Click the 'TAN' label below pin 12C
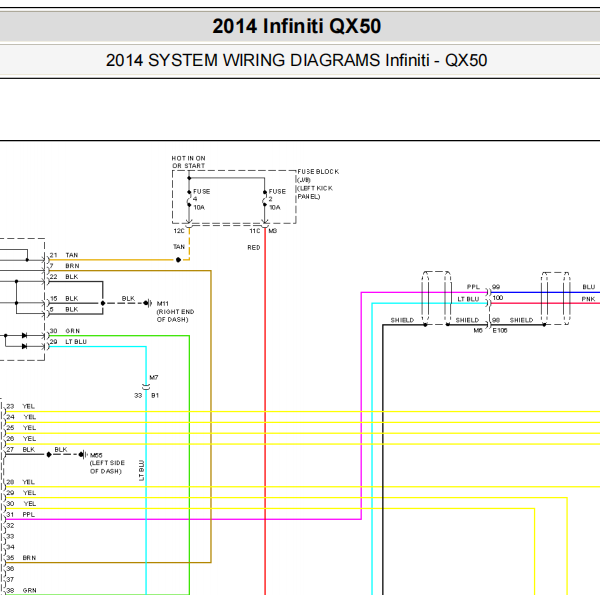The width and height of the screenshot is (600, 595). point(179,247)
